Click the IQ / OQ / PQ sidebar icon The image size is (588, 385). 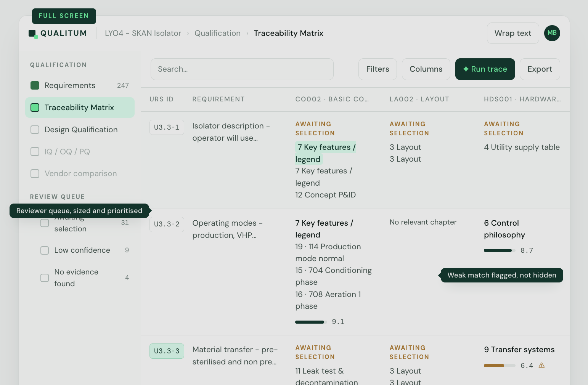pyautogui.click(x=35, y=152)
